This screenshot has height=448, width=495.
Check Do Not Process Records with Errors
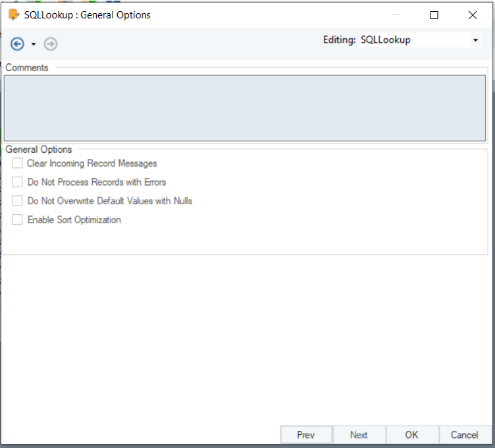click(17, 182)
